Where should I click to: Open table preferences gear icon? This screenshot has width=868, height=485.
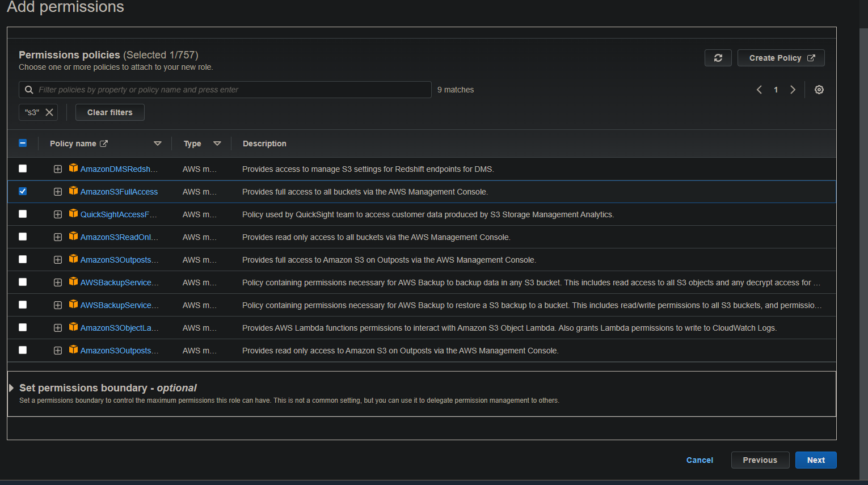[819, 90]
